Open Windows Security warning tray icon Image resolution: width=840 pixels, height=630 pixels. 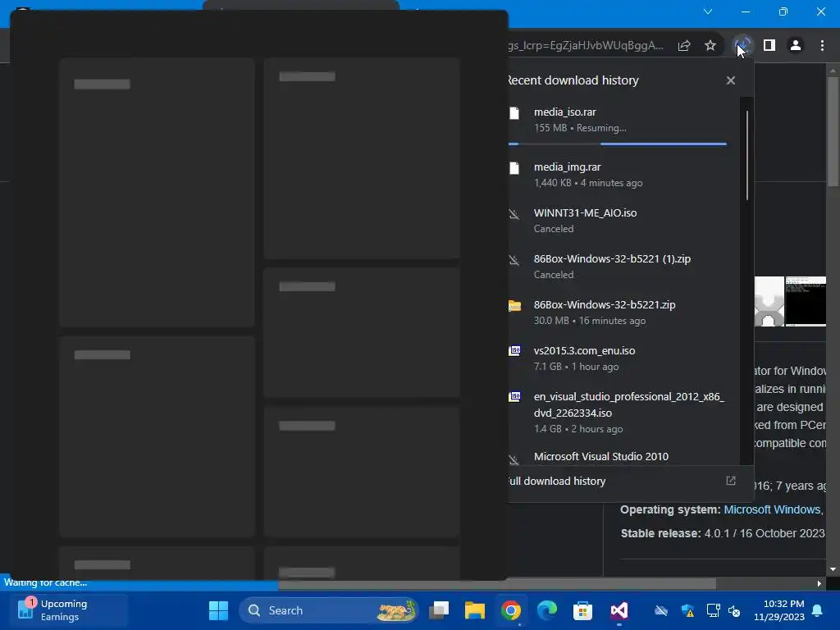[688, 610]
